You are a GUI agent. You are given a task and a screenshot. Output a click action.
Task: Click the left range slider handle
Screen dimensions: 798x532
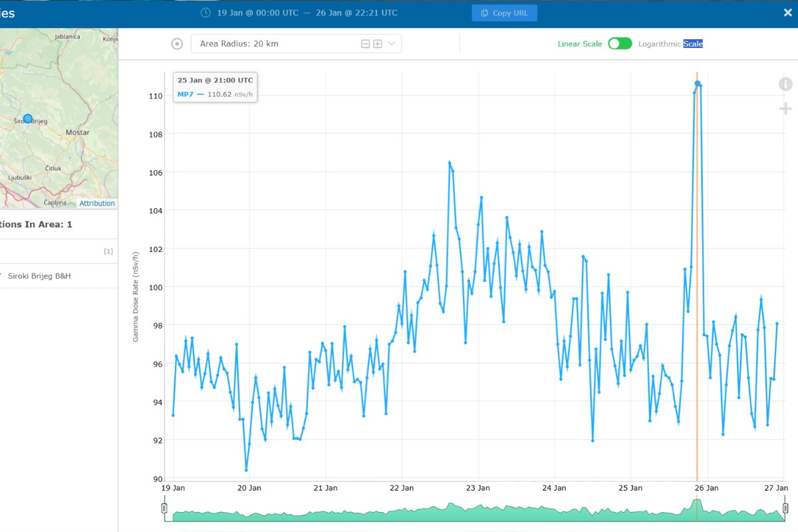pos(164,509)
